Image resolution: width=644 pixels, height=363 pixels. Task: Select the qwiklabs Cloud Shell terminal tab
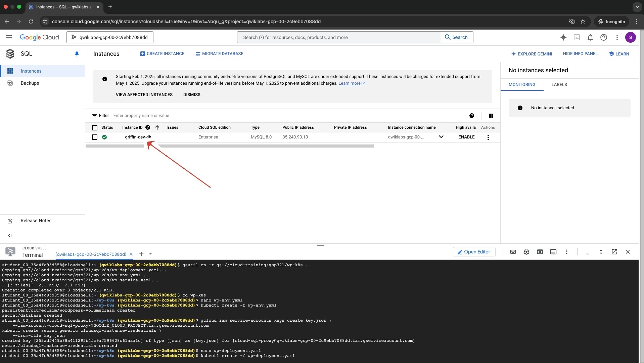(91, 254)
